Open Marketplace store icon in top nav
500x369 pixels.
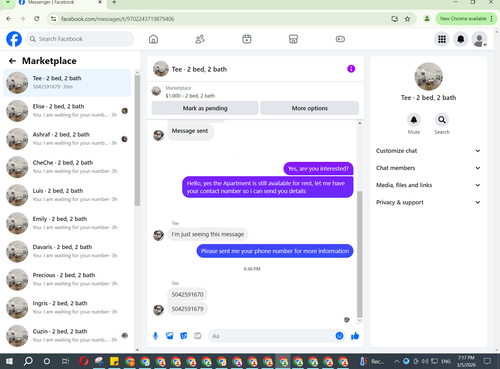coord(293,39)
